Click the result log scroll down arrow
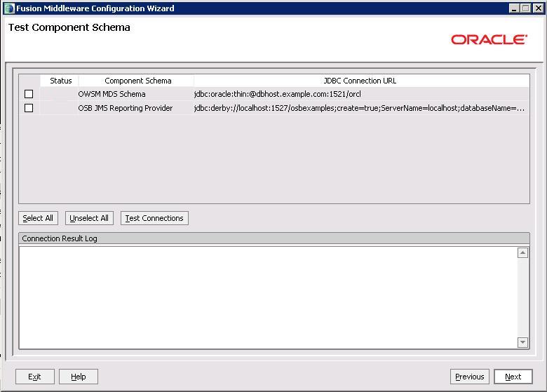The image size is (547, 392). coord(522,342)
